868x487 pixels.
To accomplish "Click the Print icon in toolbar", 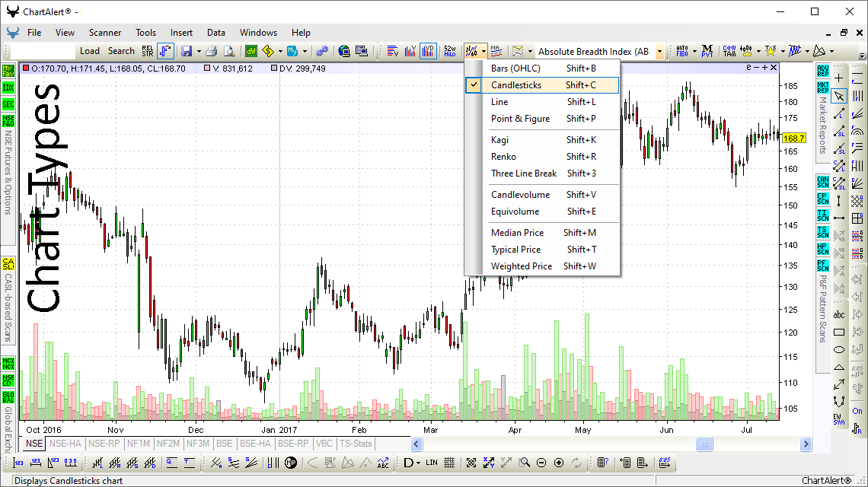I will [x=212, y=51].
